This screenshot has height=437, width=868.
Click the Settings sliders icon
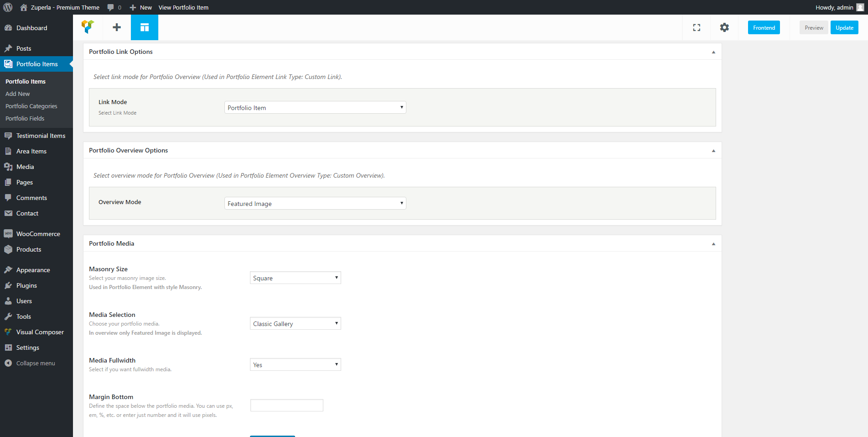coord(8,347)
